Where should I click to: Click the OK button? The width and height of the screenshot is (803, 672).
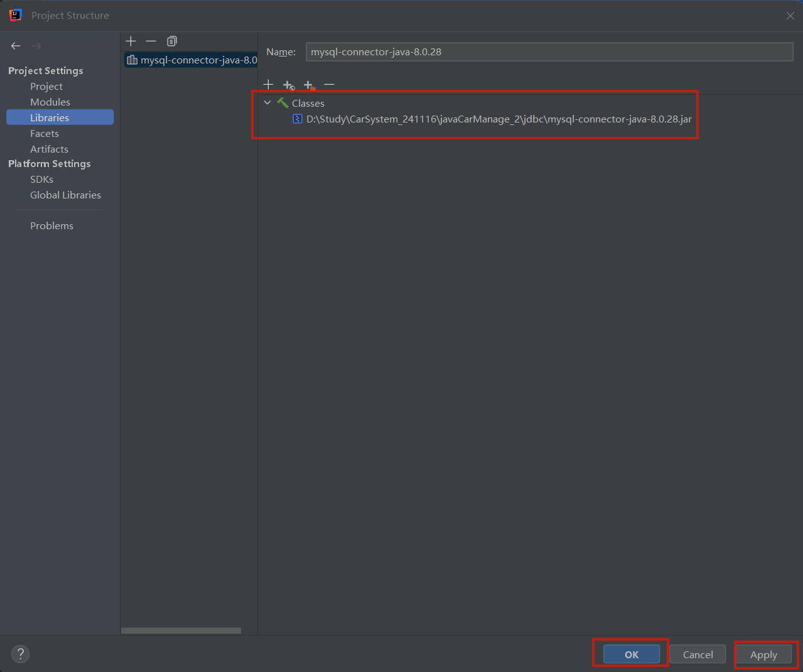click(630, 654)
